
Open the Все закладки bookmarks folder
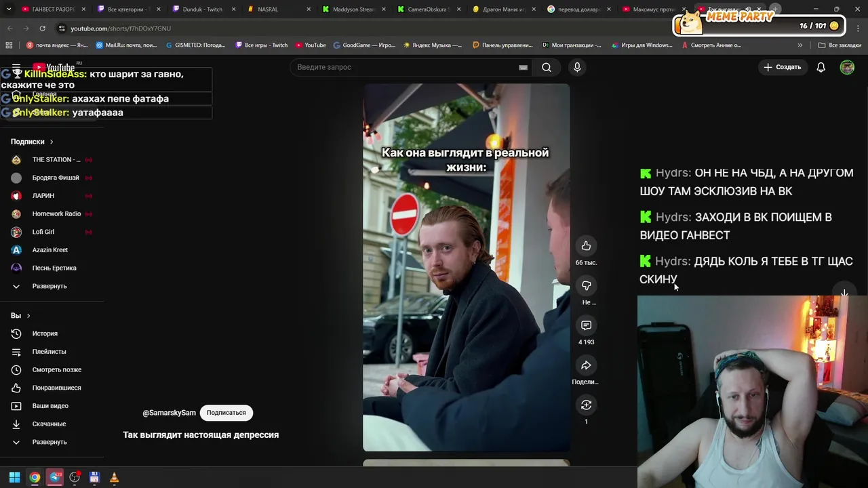(840, 45)
